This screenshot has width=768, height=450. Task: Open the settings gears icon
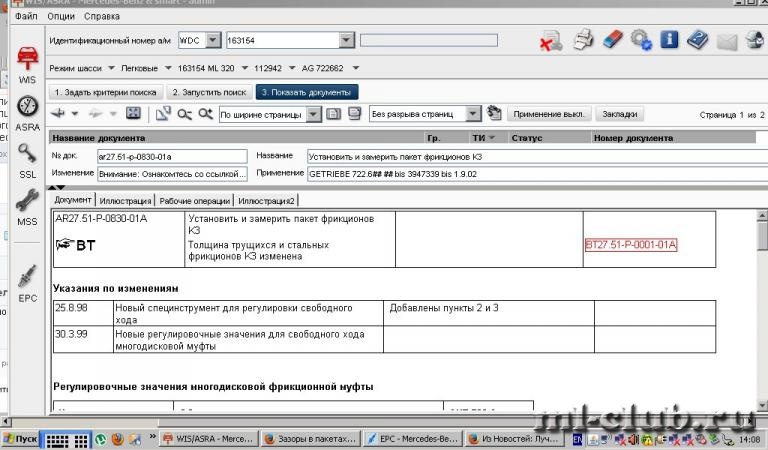point(641,40)
